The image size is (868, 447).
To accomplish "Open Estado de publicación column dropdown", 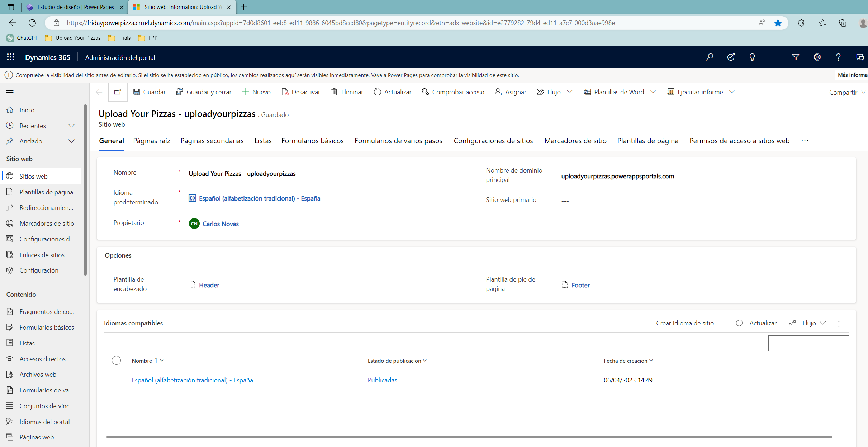I will [425, 361].
